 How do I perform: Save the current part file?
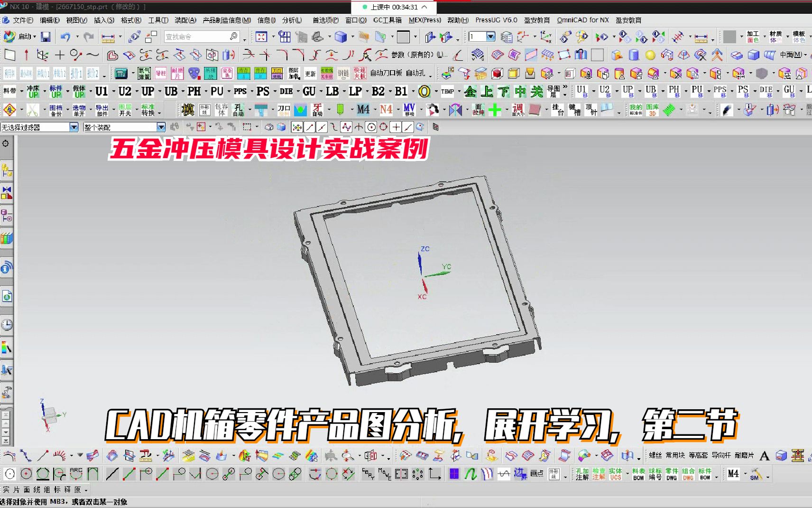[x=45, y=36]
